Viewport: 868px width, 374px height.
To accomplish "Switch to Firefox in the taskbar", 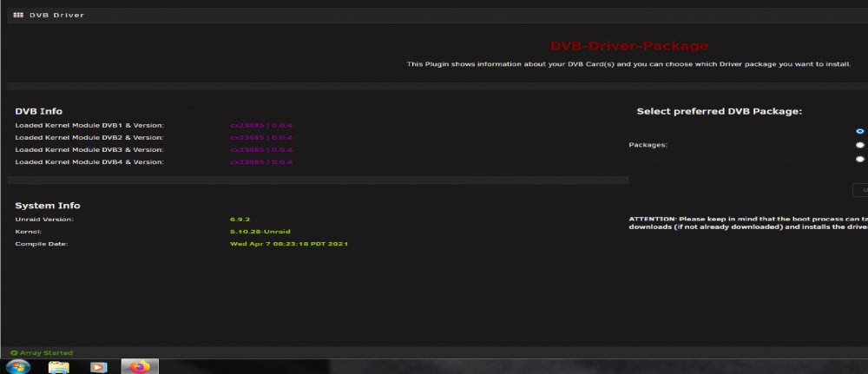I will [x=140, y=367].
